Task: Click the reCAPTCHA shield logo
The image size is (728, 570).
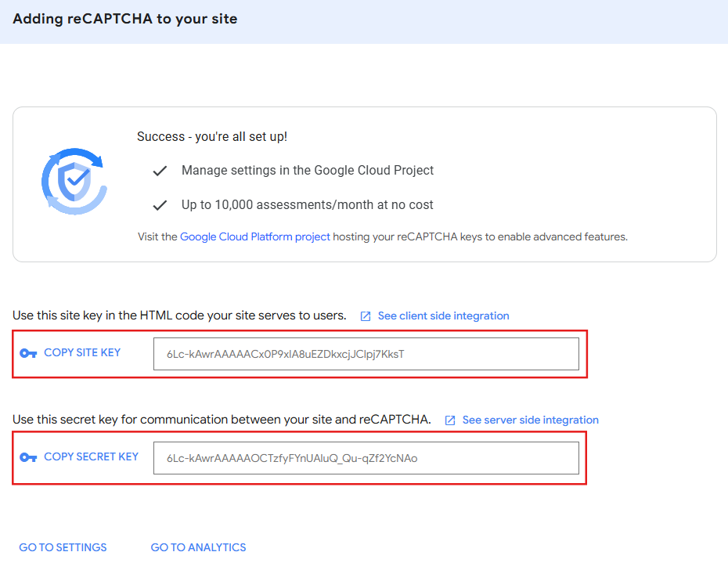Action: (x=74, y=182)
